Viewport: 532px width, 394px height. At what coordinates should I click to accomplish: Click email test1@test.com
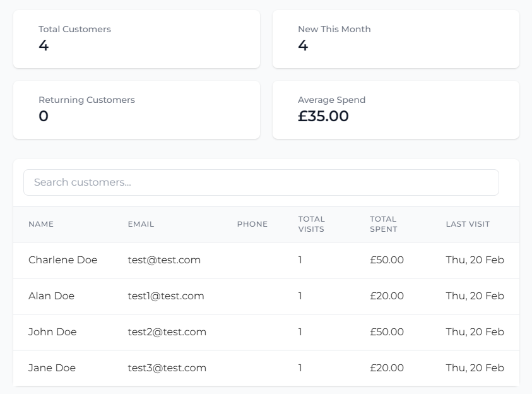point(166,296)
